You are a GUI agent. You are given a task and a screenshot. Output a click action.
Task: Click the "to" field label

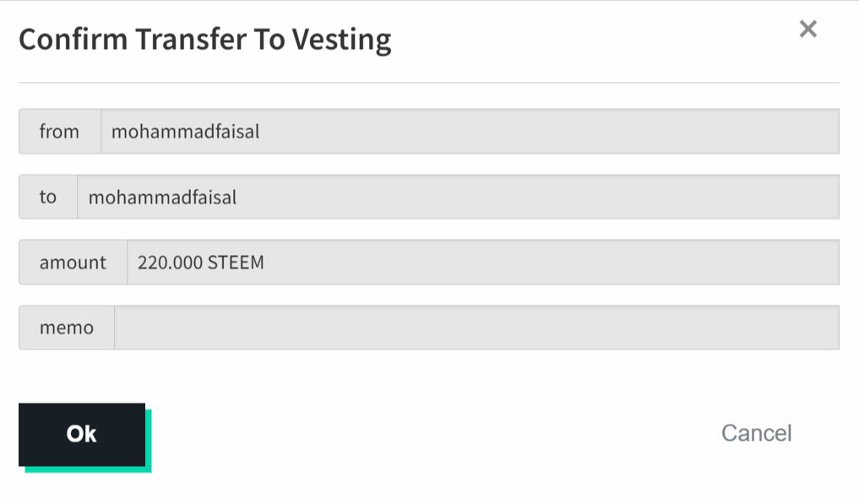pyautogui.click(x=48, y=198)
